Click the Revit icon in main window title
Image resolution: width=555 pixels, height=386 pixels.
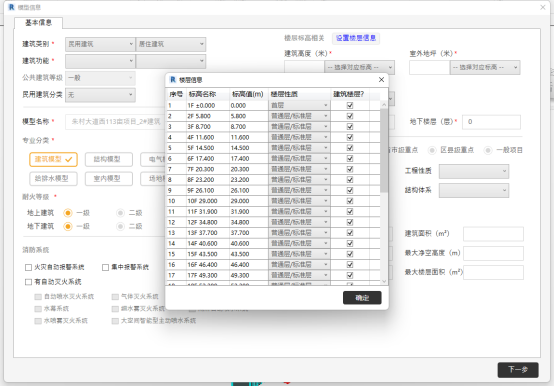pos(11,7)
